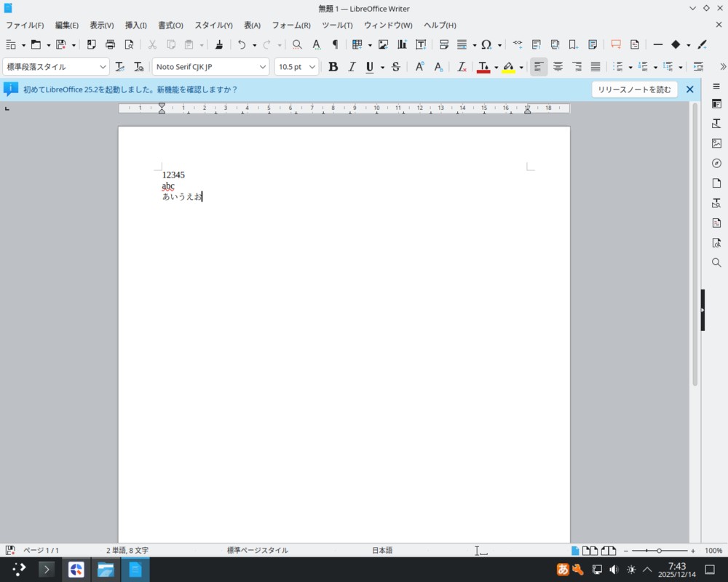Click the 日本語 language field in status bar

pos(382,551)
